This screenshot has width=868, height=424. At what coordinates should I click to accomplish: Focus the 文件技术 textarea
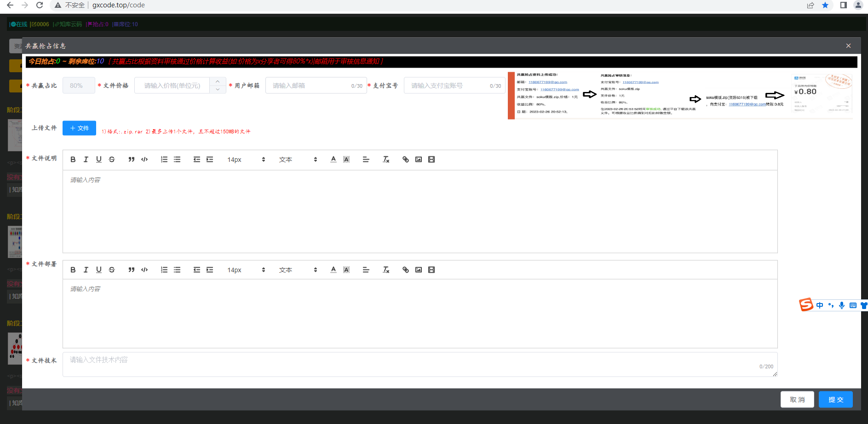point(420,365)
